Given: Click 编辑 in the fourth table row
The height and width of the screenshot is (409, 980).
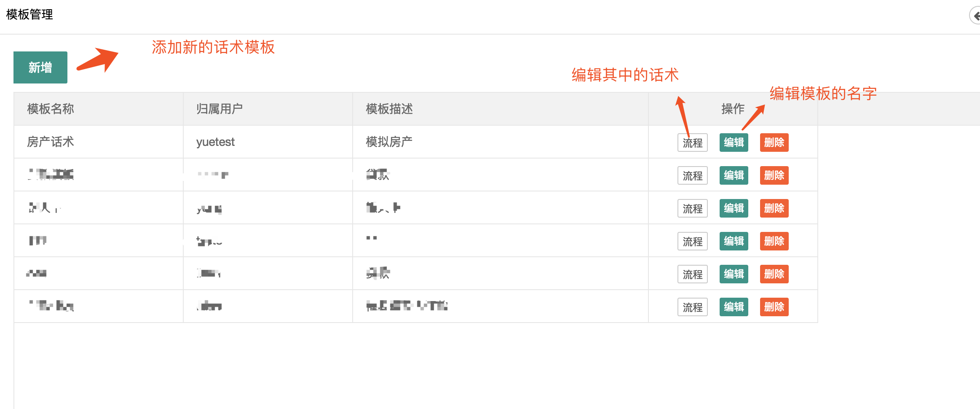Looking at the screenshot, I should pos(734,241).
